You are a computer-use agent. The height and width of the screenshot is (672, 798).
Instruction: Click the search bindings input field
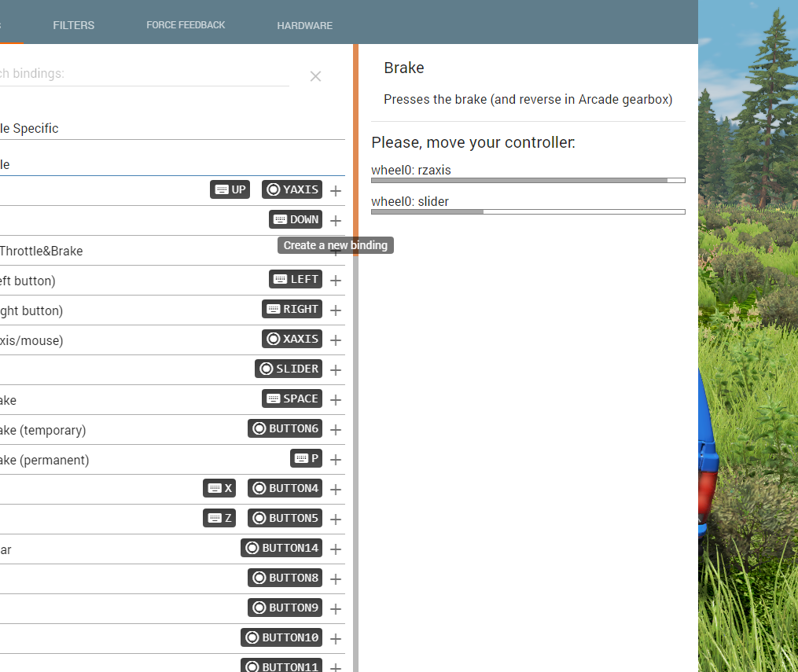point(145,74)
